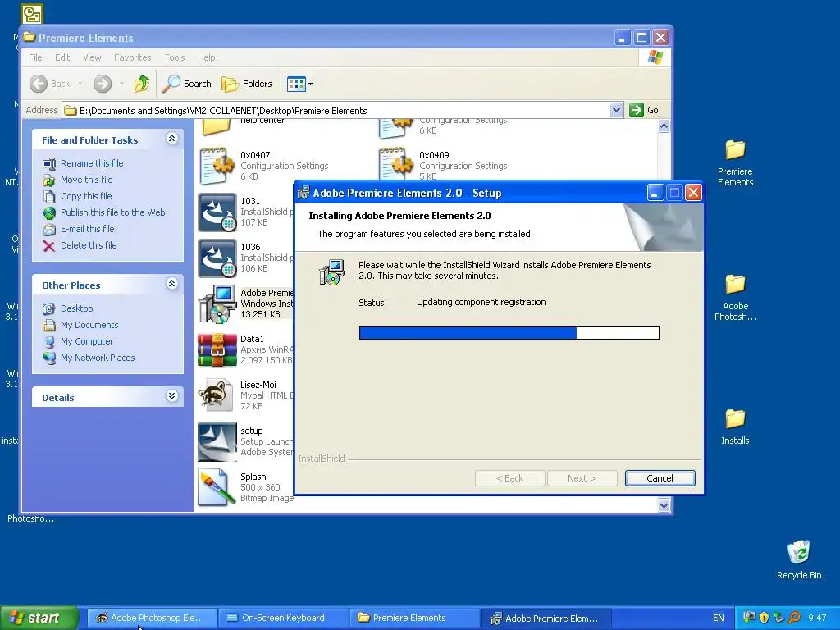Switch to Adobe Premiere Elem... setup taskbar button
Viewport: 840px width, 630px height.
[546, 619]
